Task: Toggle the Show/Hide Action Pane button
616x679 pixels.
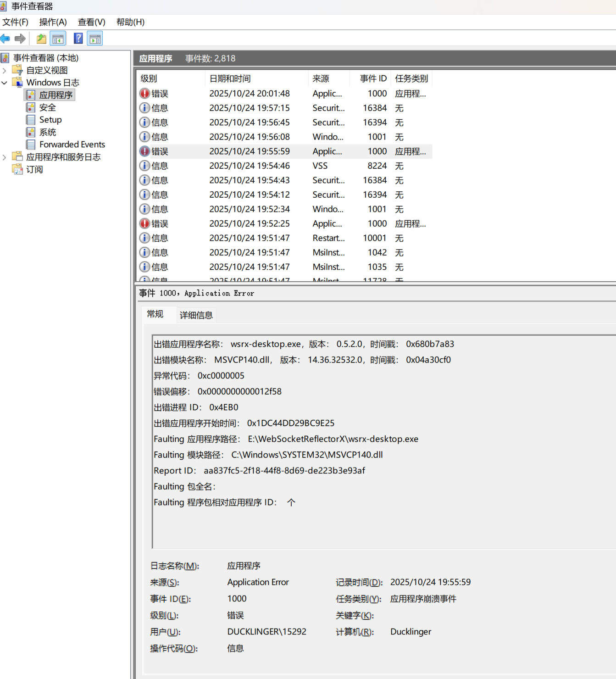Action: (95, 39)
